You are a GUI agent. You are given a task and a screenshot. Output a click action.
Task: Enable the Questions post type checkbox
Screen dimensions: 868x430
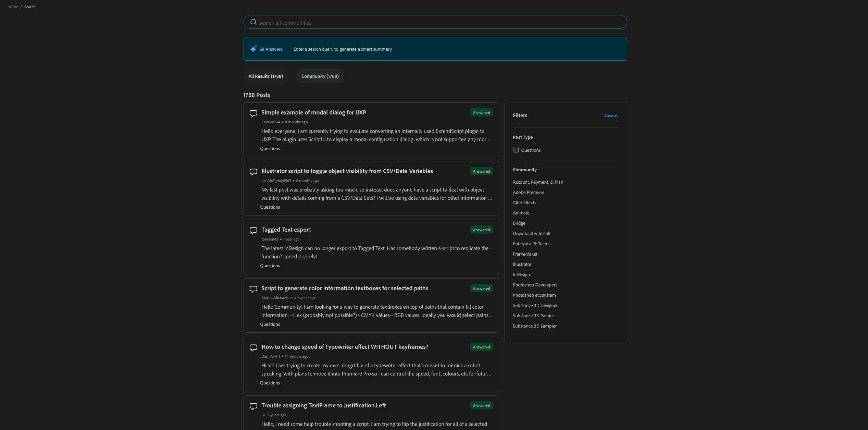click(x=516, y=150)
